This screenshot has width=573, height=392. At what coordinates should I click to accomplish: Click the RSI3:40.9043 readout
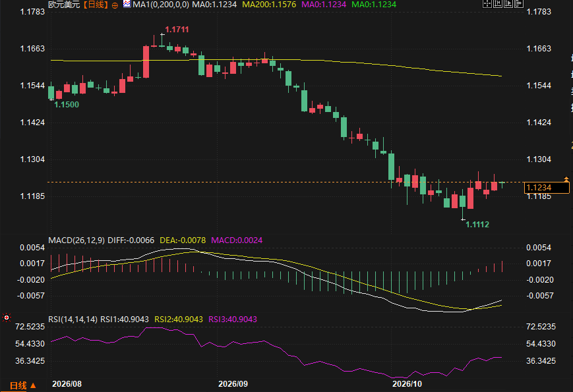(x=233, y=320)
